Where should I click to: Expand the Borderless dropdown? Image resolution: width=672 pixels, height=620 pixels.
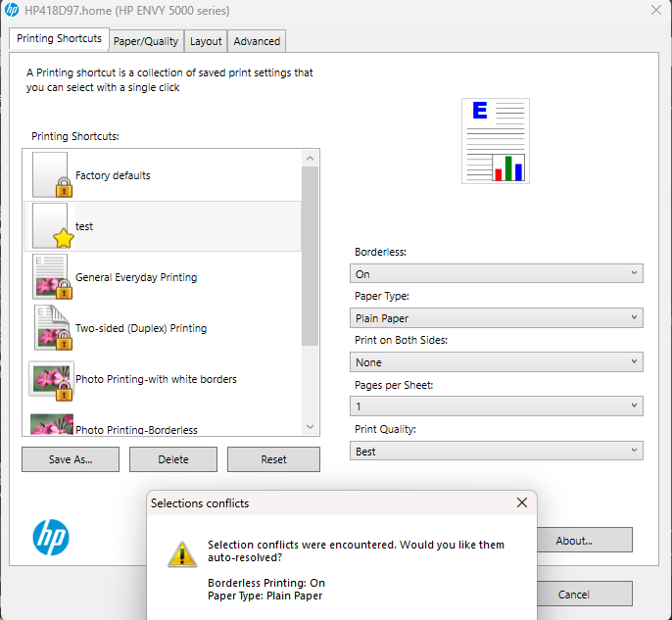click(x=497, y=274)
